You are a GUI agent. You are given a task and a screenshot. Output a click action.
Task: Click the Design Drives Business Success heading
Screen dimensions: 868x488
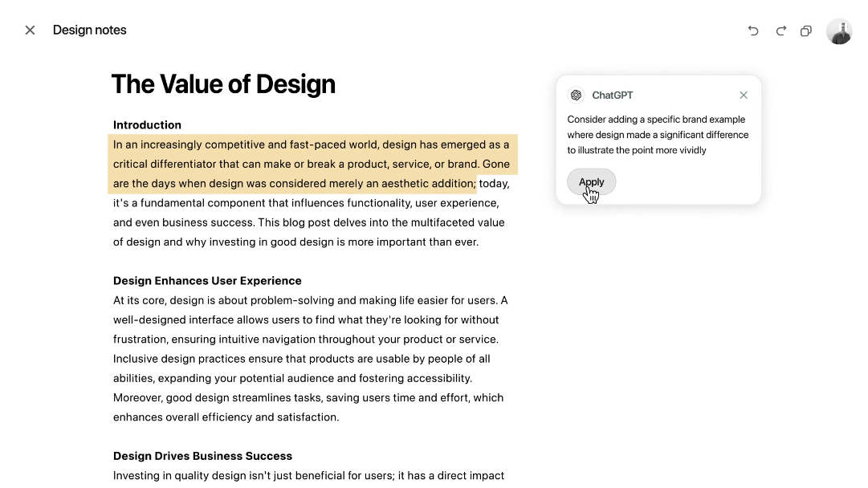click(202, 456)
